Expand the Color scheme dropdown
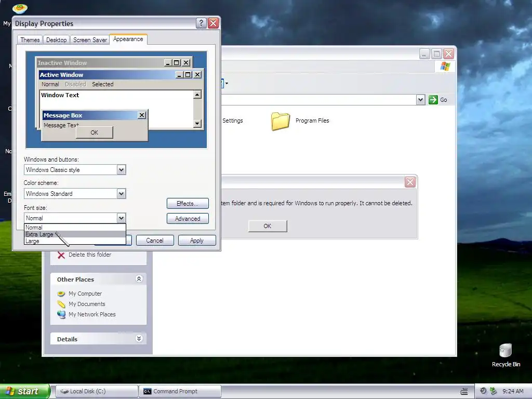 point(121,194)
